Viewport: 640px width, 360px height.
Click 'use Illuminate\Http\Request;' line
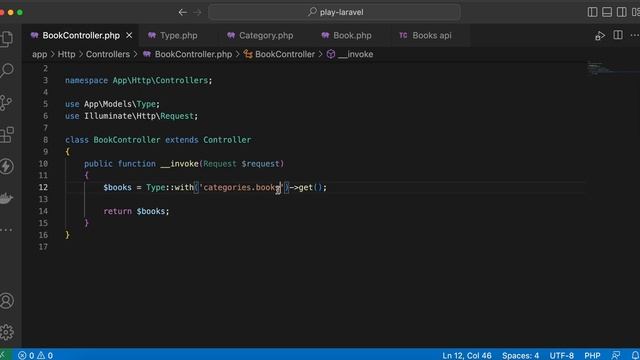pyautogui.click(x=131, y=116)
